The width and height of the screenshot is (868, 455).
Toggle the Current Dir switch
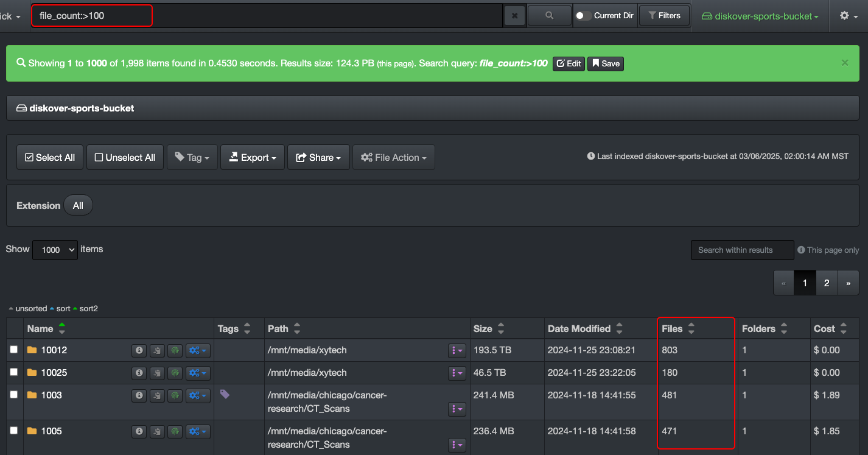tap(583, 16)
